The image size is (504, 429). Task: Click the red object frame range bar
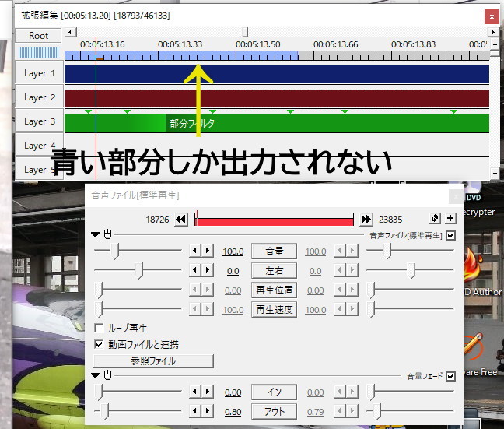click(x=274, y=221)
